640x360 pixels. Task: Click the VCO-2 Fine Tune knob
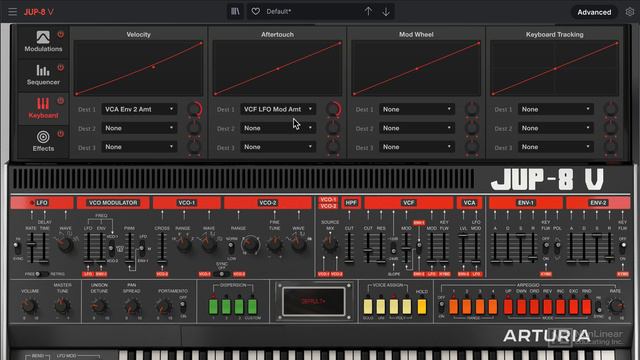[275, 244]
